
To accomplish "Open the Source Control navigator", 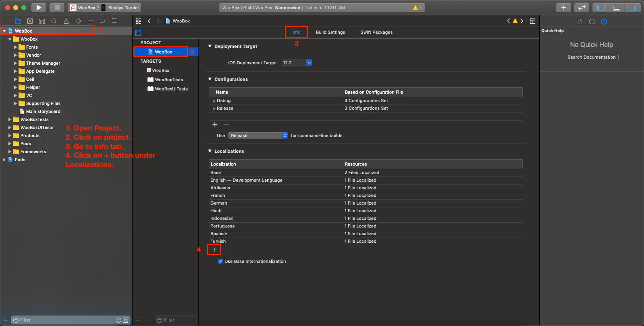I will coord(30,21).
